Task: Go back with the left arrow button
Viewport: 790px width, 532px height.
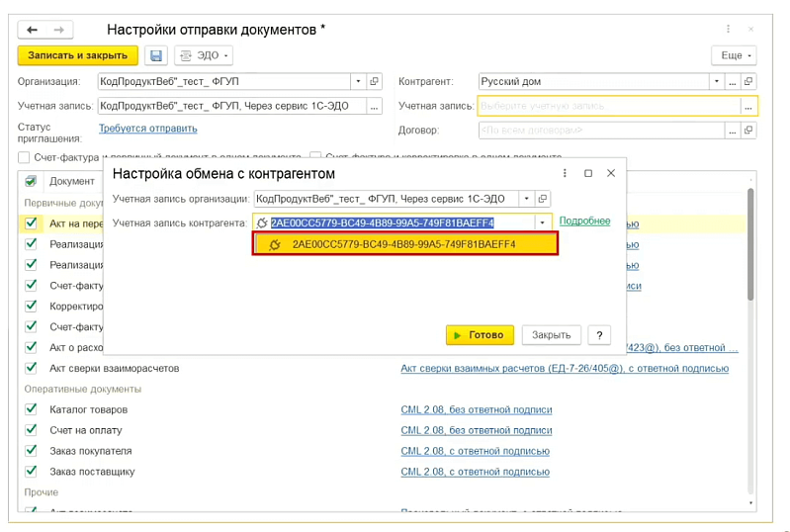Action: (x=33, y=31)
